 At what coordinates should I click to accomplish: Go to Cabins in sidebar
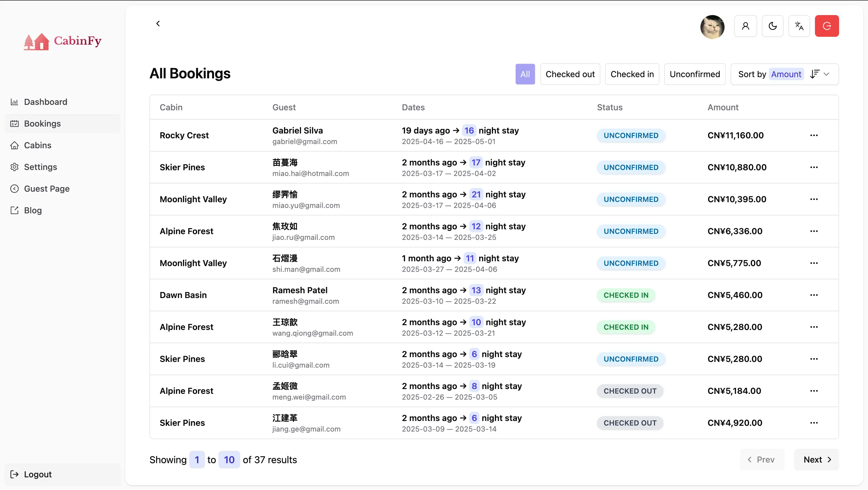(38, 145)
